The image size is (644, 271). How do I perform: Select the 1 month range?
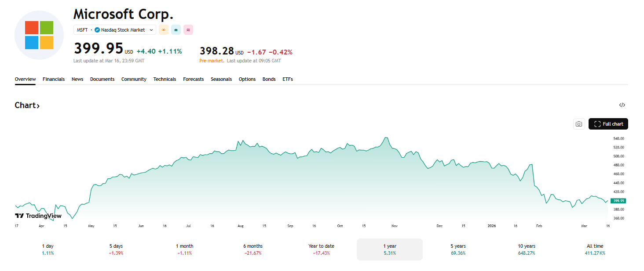click(x=184, y=249)
